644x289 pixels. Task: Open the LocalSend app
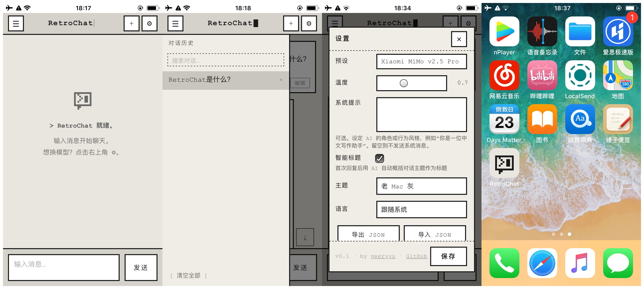pyautogui.click(x=580, y=75)
